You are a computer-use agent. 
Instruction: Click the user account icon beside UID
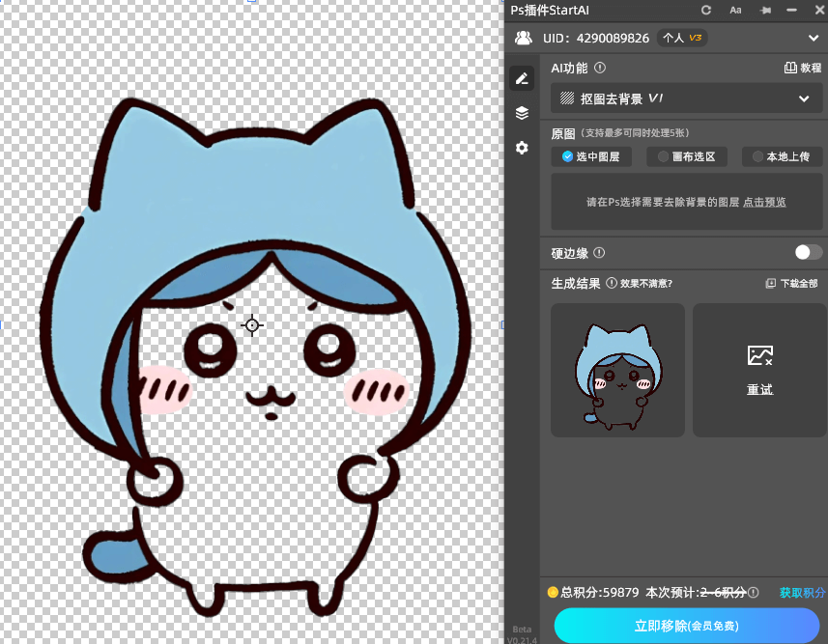click(523, 39)
